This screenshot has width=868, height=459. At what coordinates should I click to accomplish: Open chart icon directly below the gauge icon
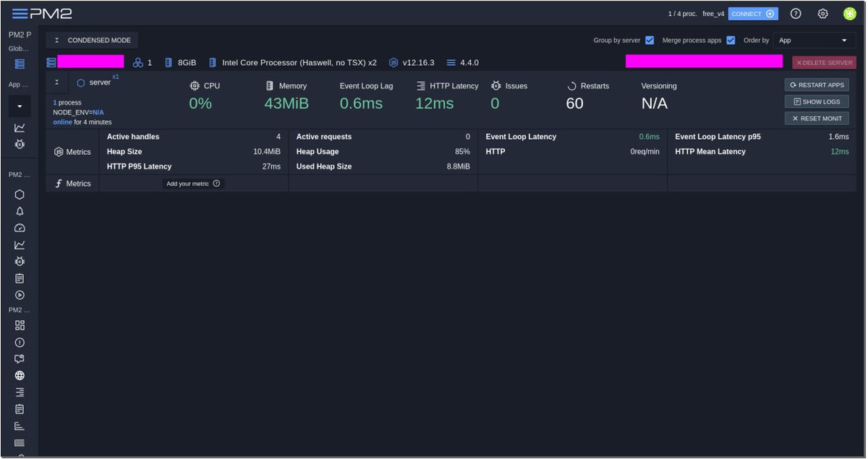[20, 245]
